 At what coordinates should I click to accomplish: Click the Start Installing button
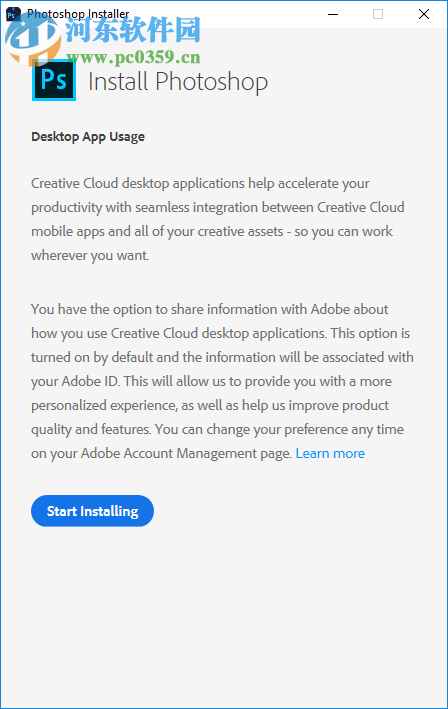click(x=92, y=511)
